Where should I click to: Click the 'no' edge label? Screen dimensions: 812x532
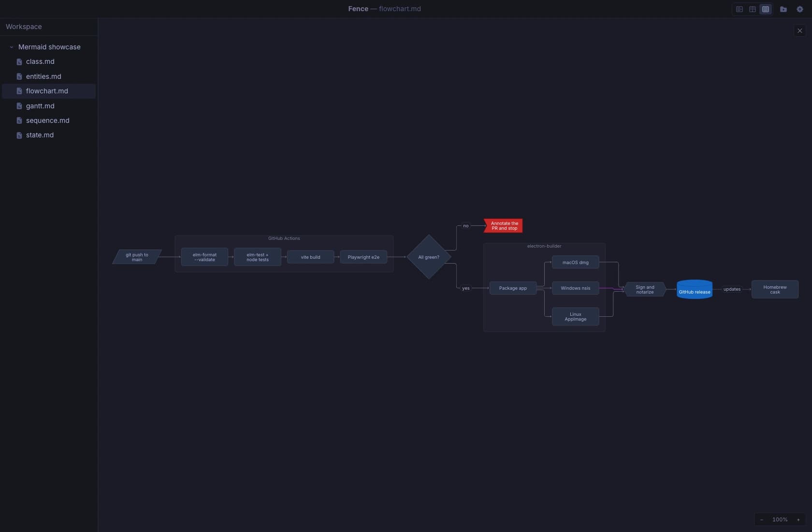465,226
